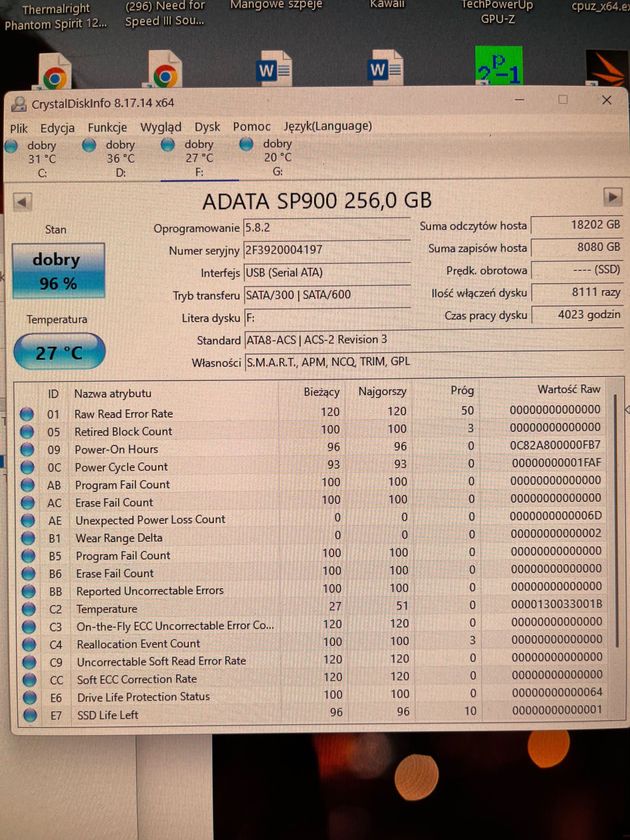Go to previous disk with left arrow
The image size is (630, 840).
click(22, 202)
